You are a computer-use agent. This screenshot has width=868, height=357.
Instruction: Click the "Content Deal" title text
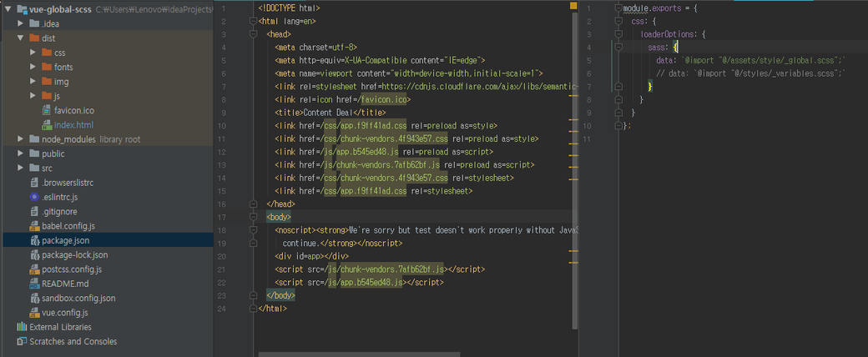click(x=331, y=113)
